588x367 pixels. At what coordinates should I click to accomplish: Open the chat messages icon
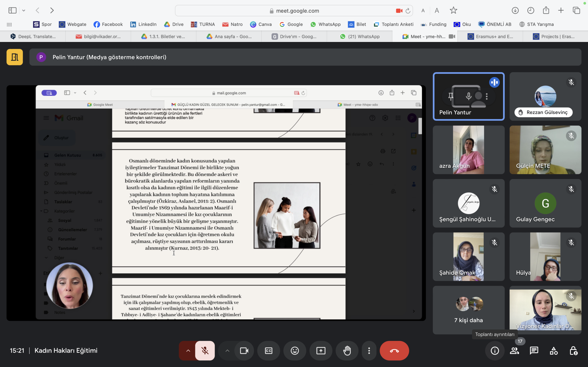pos(534,350)
